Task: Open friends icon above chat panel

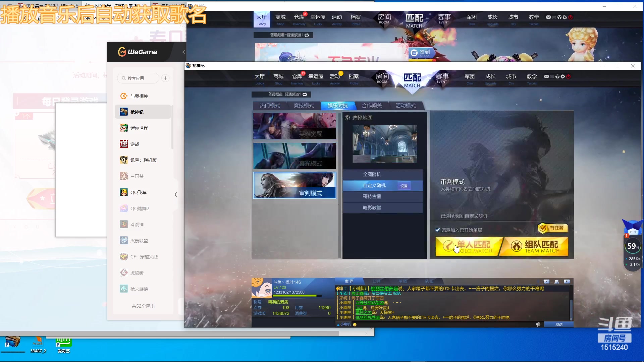Action: [x=557, y=282]
